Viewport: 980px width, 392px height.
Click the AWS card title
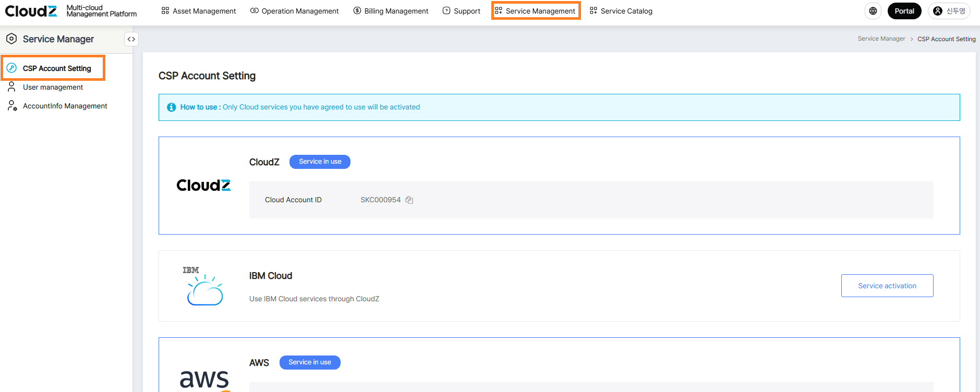(259, 363)
